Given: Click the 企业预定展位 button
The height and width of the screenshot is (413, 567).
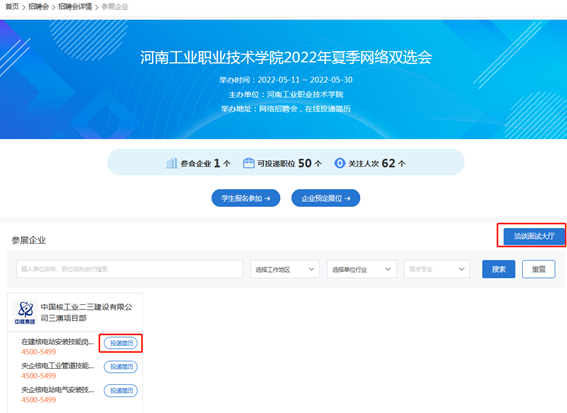Looking at the screenshot, I should point(326,198).
